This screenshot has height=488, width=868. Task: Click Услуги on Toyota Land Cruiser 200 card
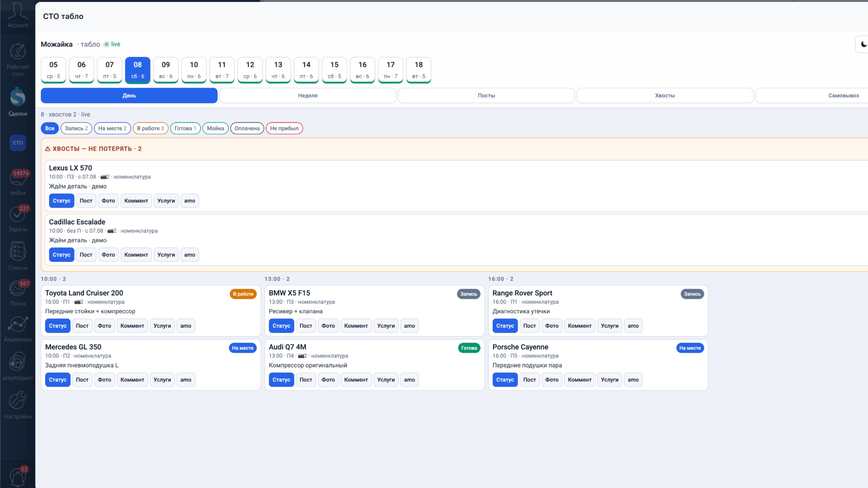[x=162, y=326]
